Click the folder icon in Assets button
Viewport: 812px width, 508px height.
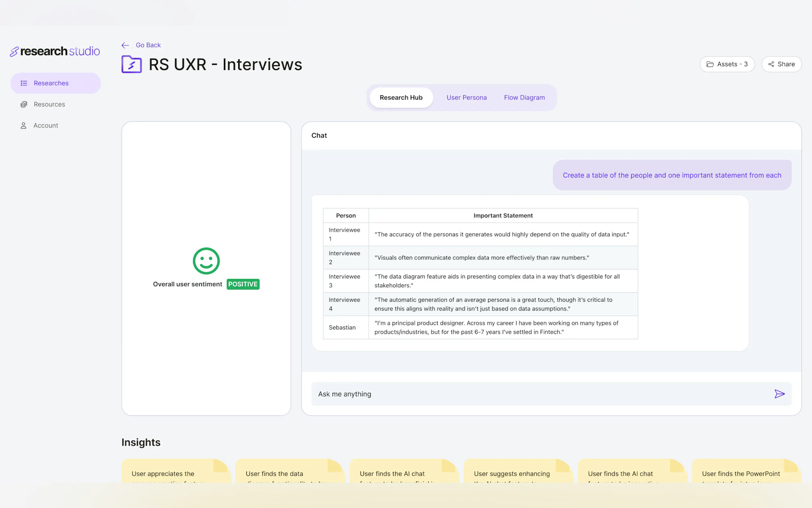tap(710, 64)
